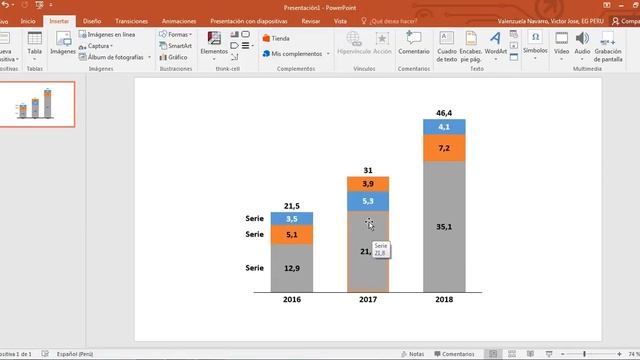This screenshot has width=640, height=360.
Task: Open the Inicio ribbon tab
Action: point(28,21)
